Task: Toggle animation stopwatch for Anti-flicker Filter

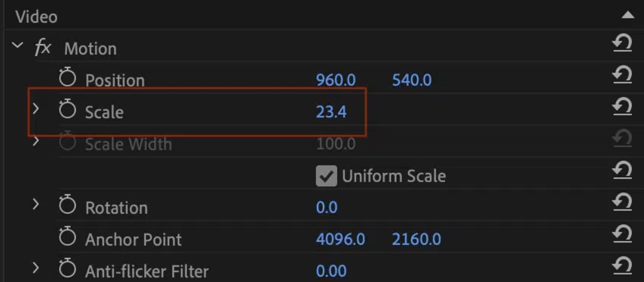Action: pos(67,268)
